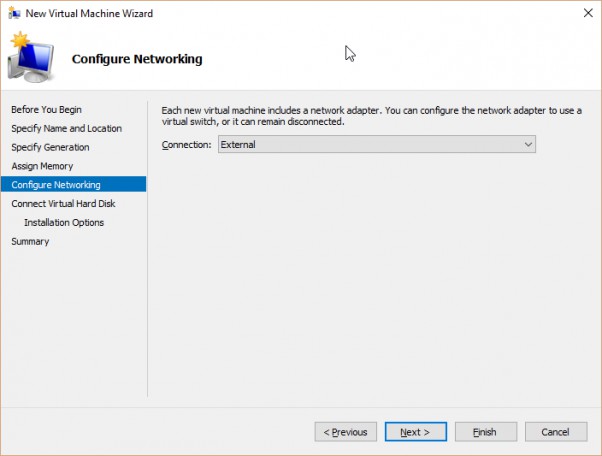Open the Specify Generation page

pyautogui.click(x=50, y=147)
